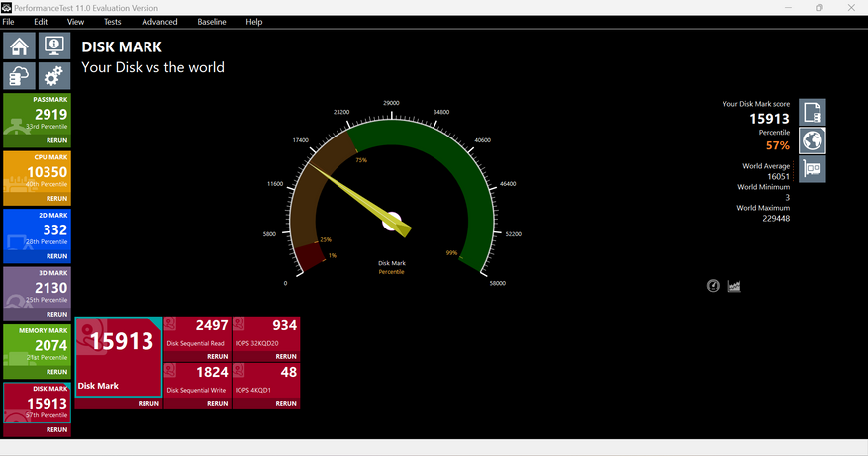The image size is (868, 456).
Task: Switch to the distribution chart view icon
Action: point(734,286)
